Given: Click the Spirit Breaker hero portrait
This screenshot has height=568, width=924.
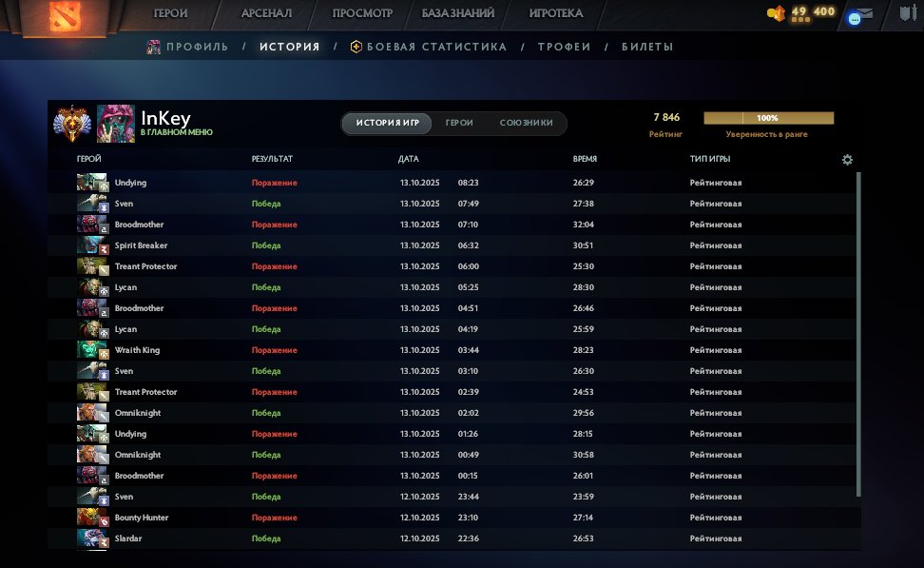Looking at the screenshot, I should 93,245.
